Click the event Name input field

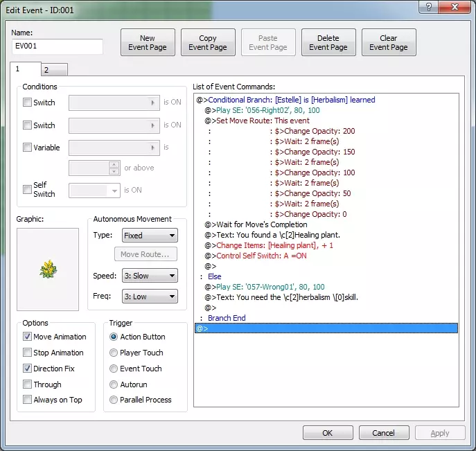[58, 46]
